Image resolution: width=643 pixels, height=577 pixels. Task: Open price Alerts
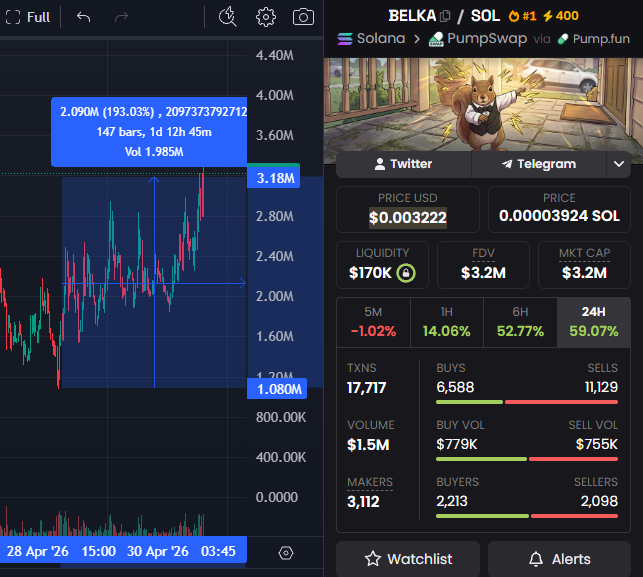559,559
